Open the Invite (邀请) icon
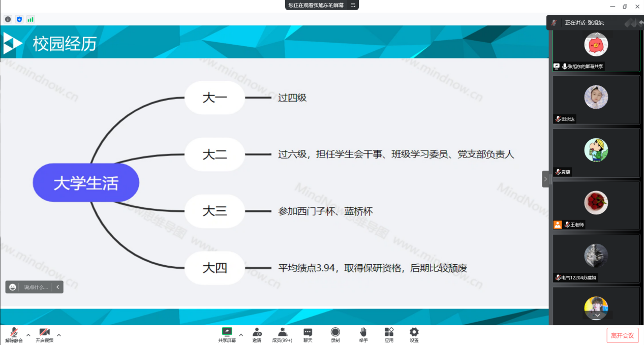This screenshot has width=644, height=345. 257,335
